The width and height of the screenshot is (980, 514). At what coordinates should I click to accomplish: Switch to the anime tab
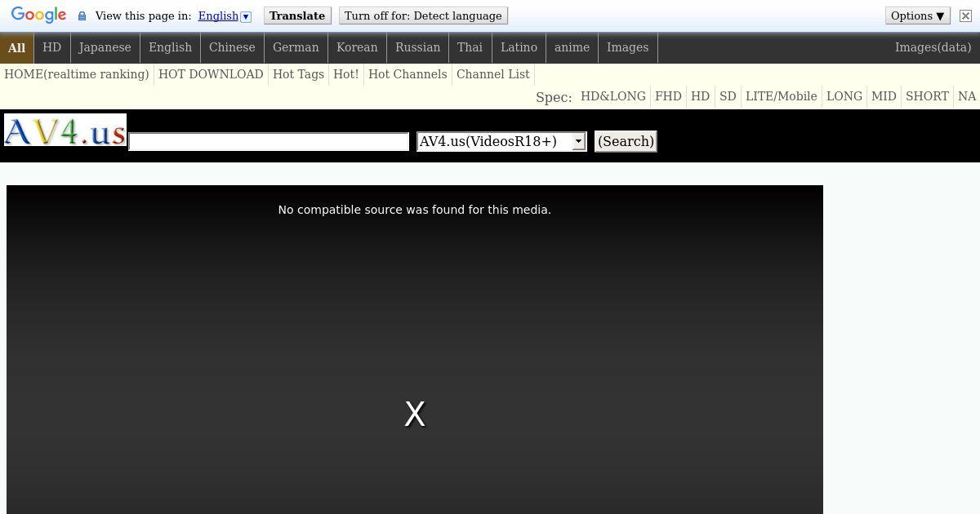572,47
